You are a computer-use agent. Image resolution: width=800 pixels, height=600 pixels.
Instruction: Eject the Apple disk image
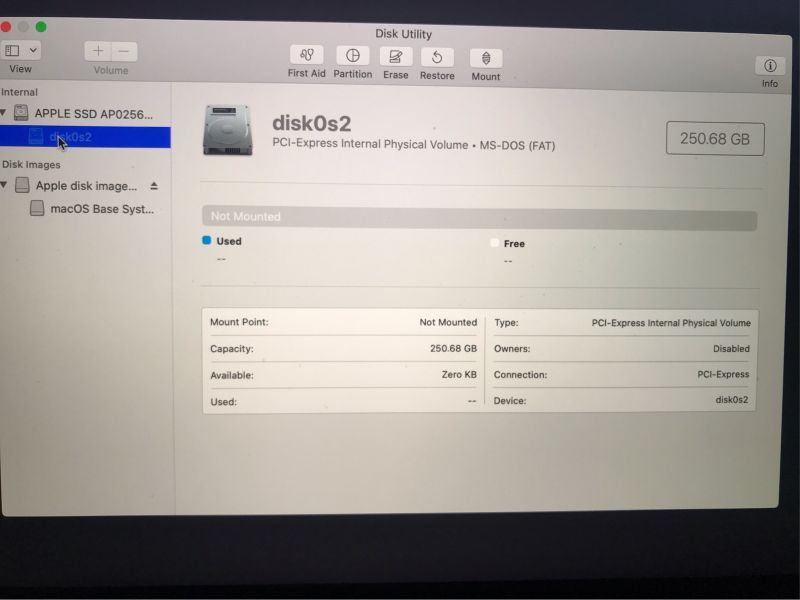[x=155, y=185]
